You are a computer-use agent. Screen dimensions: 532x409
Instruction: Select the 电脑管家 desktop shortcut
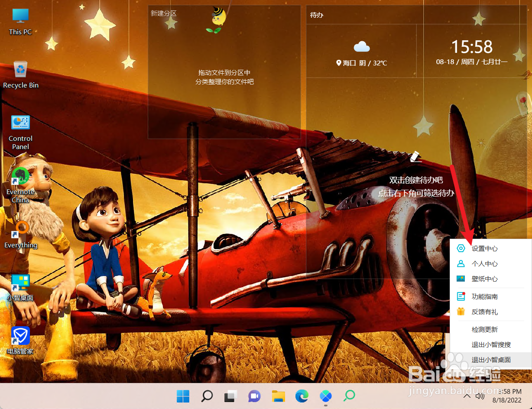tap(20, 341)
